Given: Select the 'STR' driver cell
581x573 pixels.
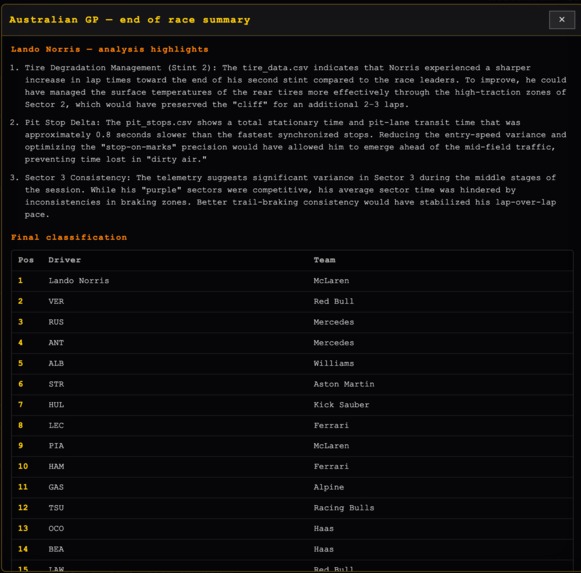Looking at the screenshot, I should click(x=56, y=384).
